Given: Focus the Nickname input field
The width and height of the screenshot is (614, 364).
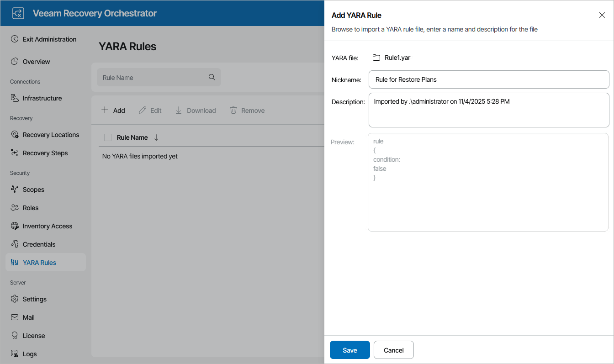Looking at the screenshot, I should point(488,79).
